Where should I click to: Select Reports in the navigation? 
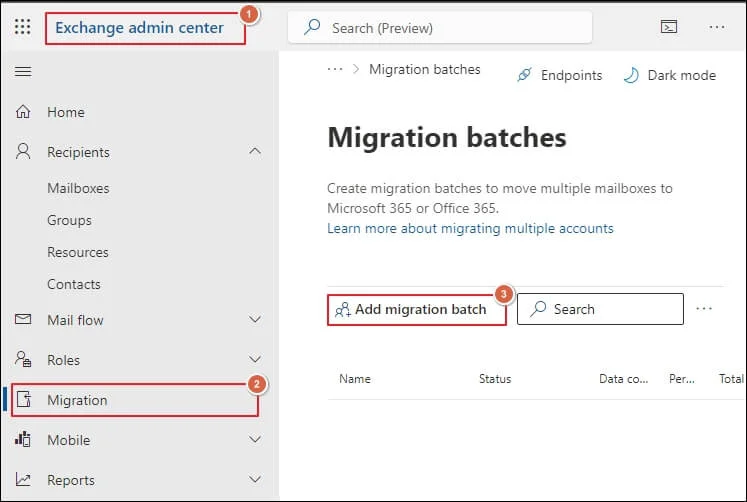tap(71, 480)
